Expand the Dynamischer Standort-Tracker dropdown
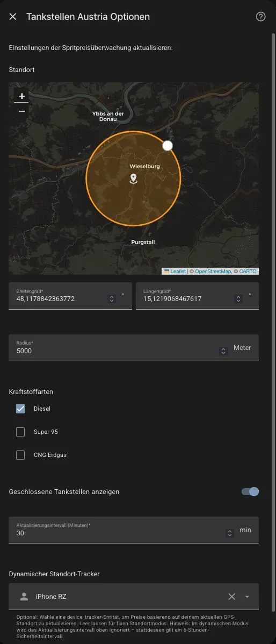 pos(247,597)
